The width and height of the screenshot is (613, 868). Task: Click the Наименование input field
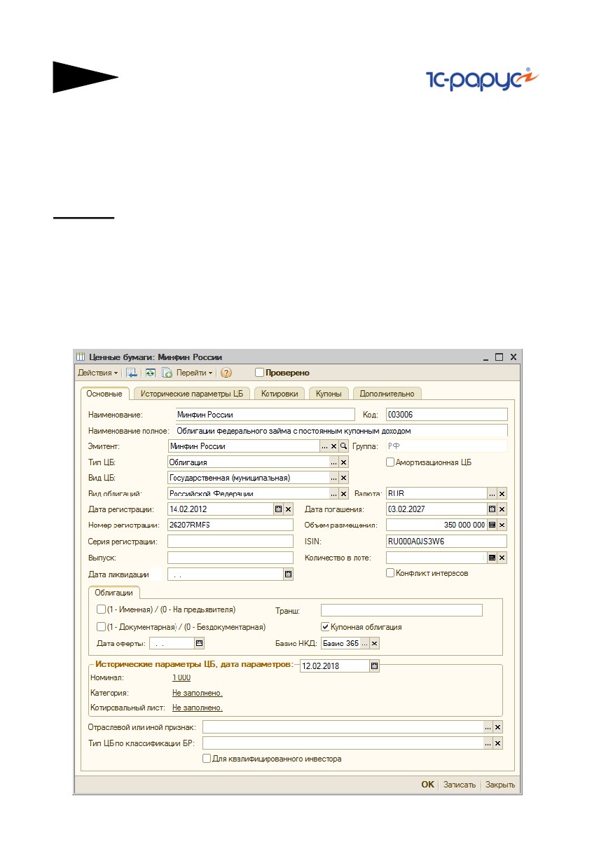point(266,415)
